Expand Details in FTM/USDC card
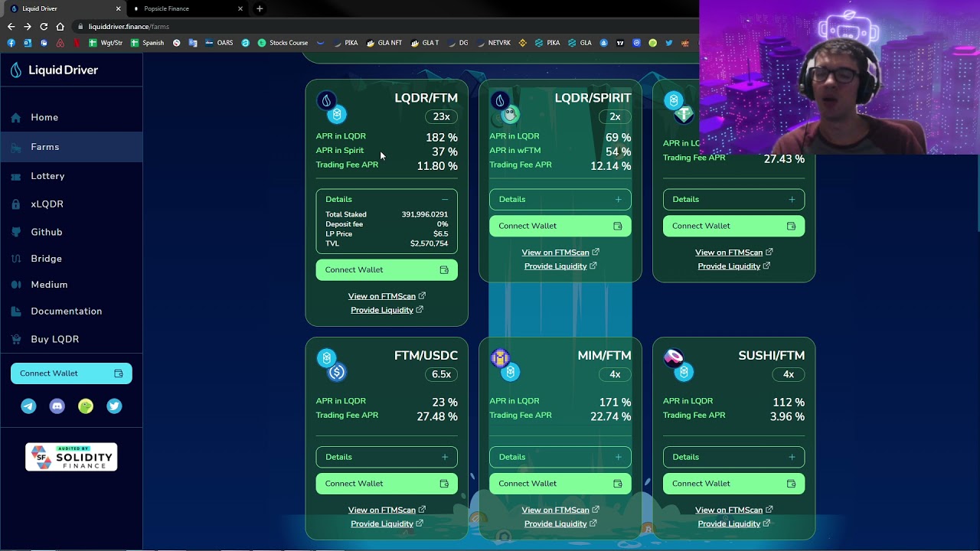This screenshot has height=551, width=980. pos(387,457)
